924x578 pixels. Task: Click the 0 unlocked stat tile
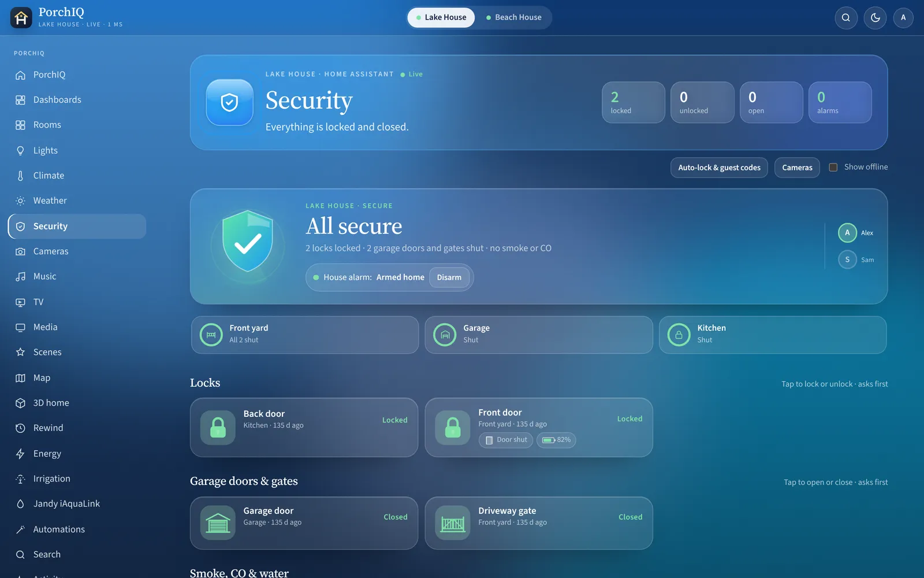coord(702,102)
